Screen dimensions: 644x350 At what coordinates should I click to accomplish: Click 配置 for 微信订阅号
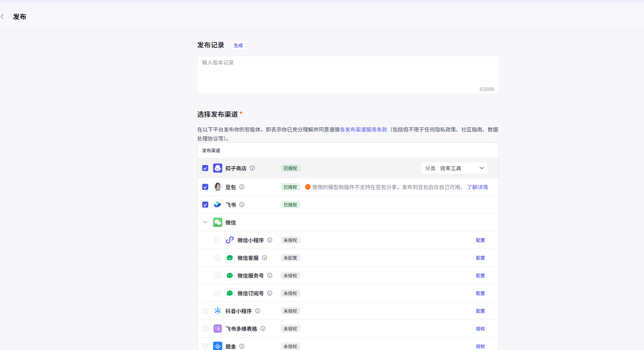pyautogui.click(x=480, y=293)
